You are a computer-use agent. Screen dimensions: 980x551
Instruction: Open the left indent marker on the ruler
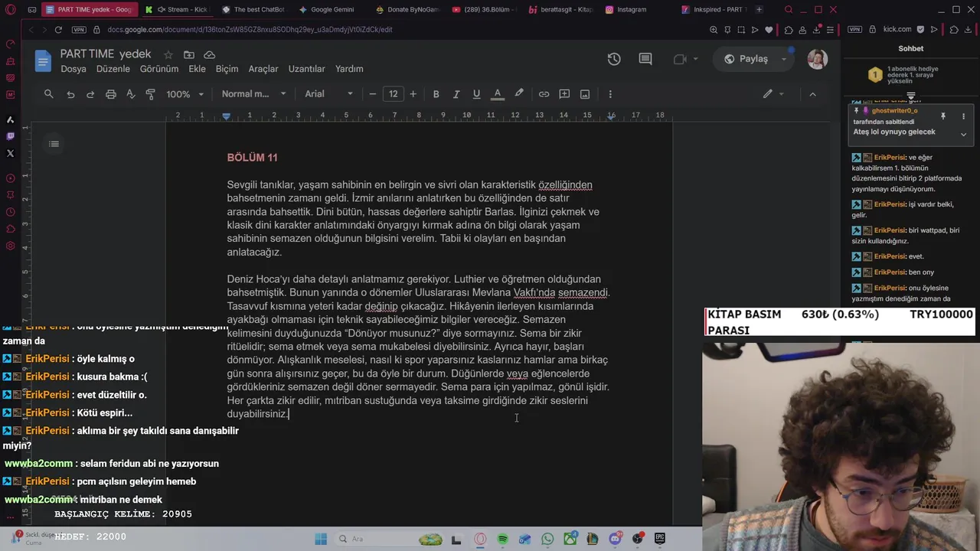coord(227,117)
